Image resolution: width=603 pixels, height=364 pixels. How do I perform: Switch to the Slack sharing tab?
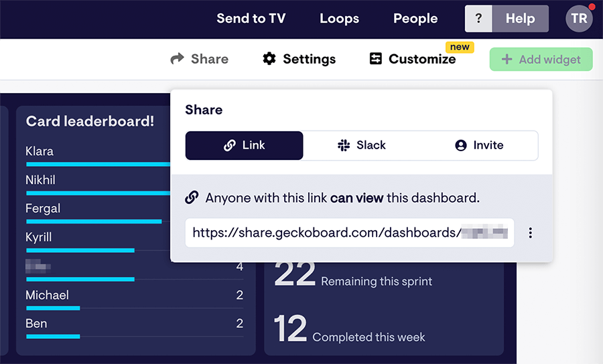coord(362,145)
